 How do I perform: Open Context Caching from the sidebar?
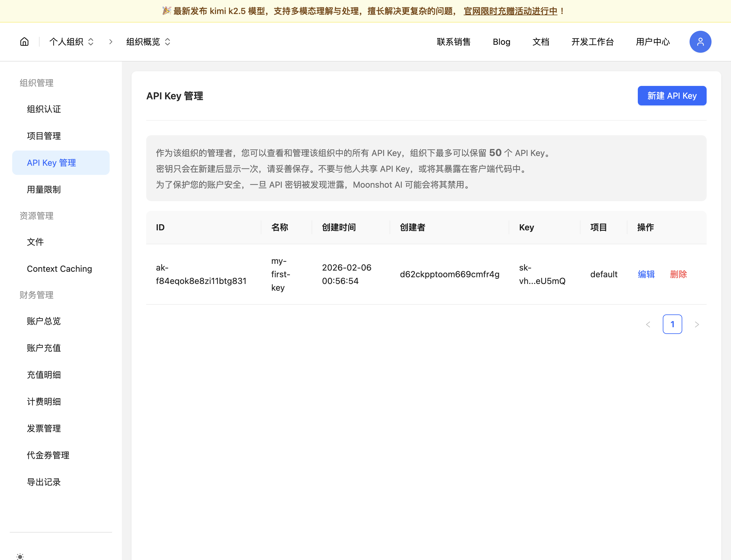click(59, 269)
